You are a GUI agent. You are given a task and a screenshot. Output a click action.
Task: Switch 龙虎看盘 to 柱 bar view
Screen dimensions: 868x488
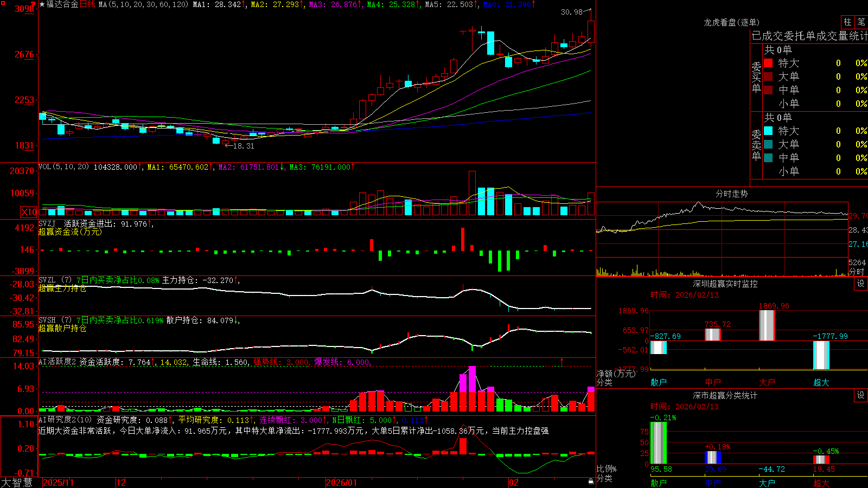point(847,22)
